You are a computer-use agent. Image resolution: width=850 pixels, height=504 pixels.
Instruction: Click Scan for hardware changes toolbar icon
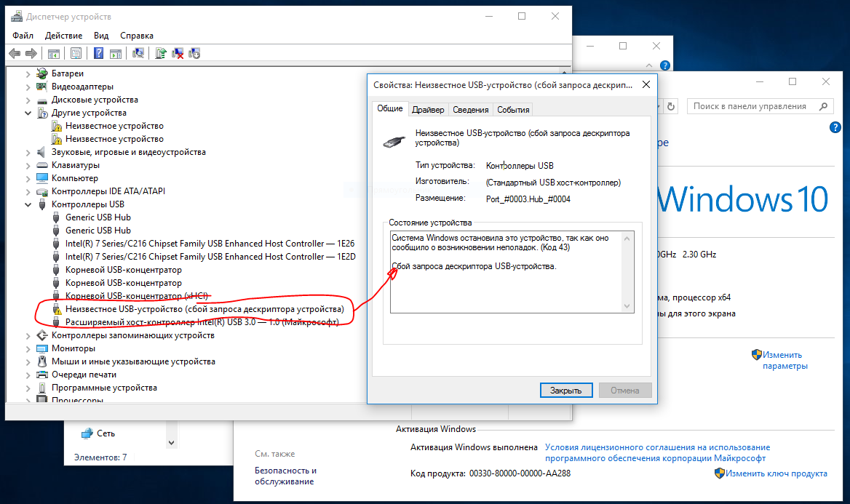138,53
